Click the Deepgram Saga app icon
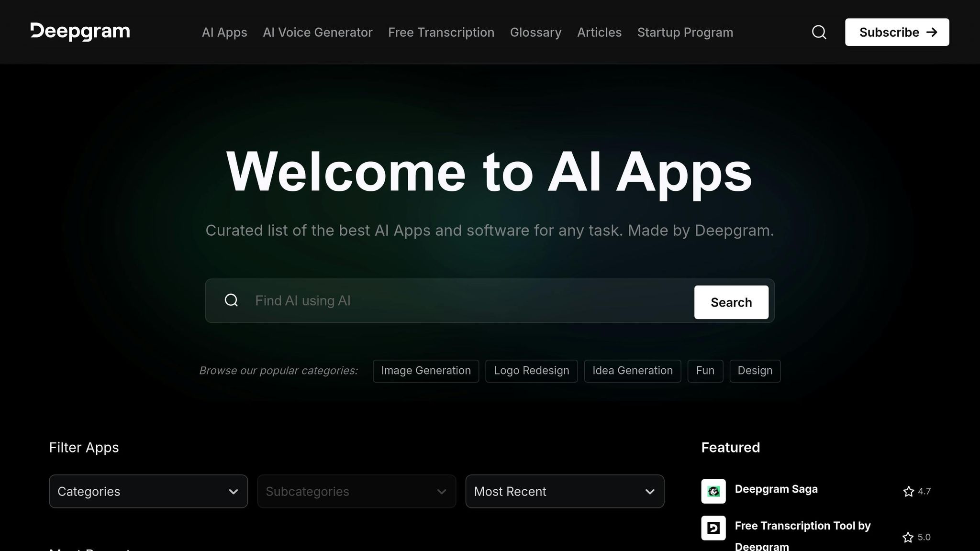 pyautogui.click(x=713, y=491)
